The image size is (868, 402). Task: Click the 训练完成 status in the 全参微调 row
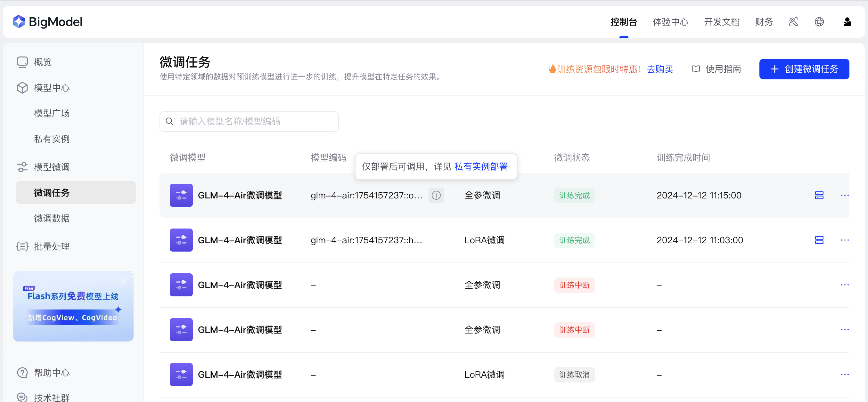coord(574,195)
